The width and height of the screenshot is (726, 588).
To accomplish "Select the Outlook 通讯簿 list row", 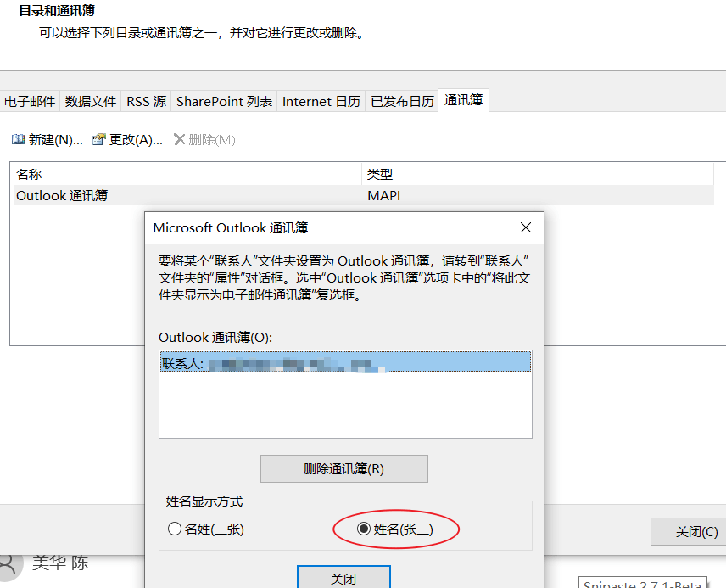I will coord(364,195).
